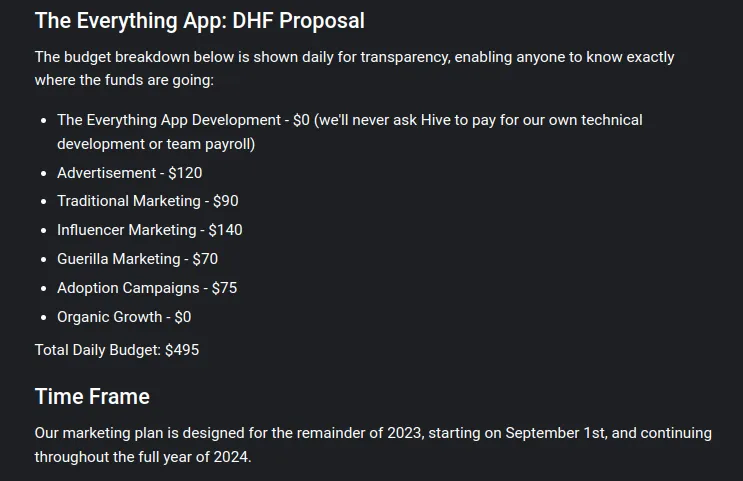743x481 pixels.
Task: Click the bullet point beside Guerilla Marketing
Action: click(x=44, y=260)
